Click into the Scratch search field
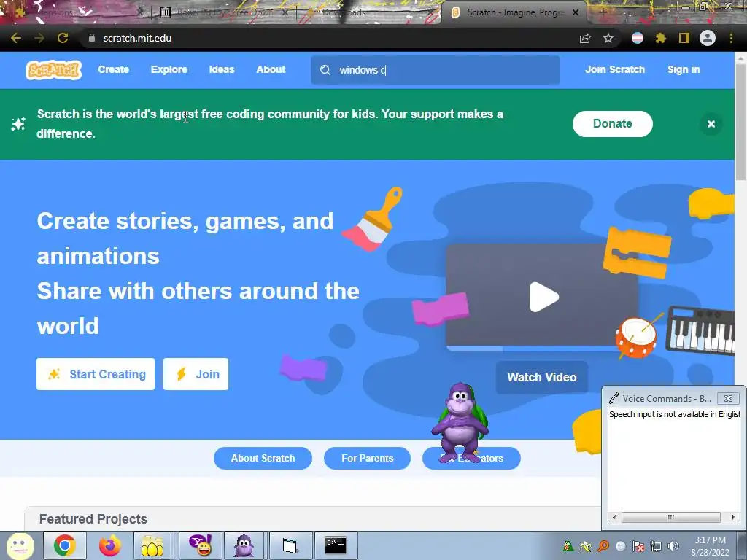747x560 pixels. coord(436,70)
